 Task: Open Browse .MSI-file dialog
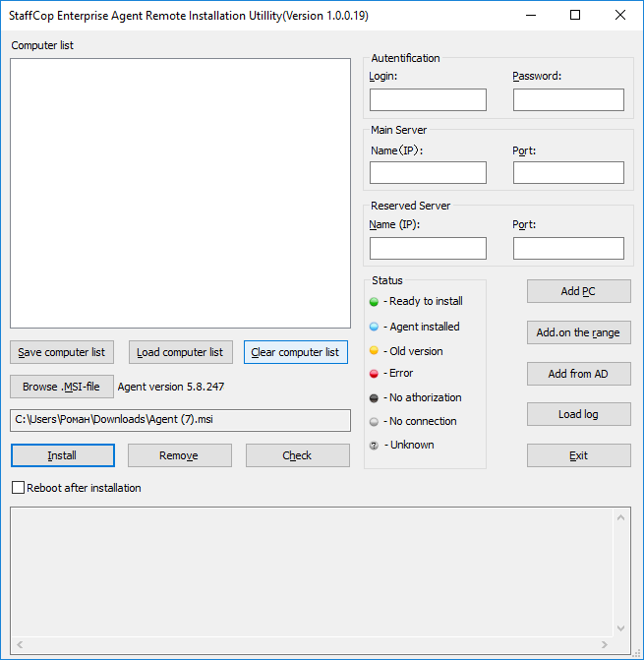(61, 387)
